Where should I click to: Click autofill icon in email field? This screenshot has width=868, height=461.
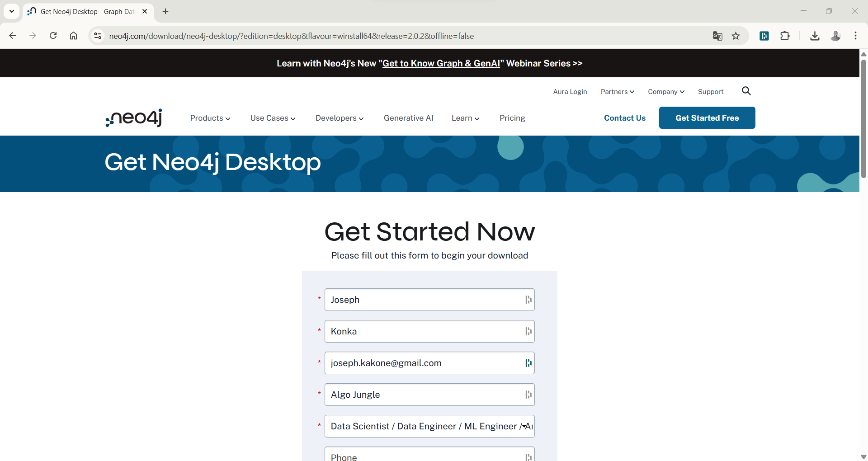528,363
